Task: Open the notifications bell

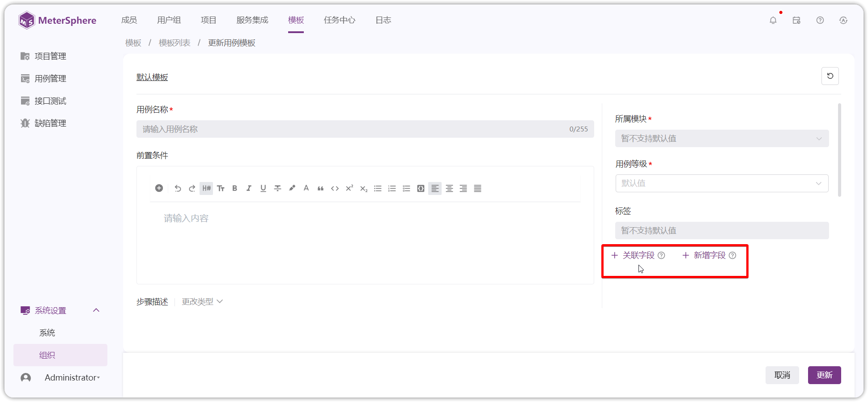Action: [x=773, y=20]
